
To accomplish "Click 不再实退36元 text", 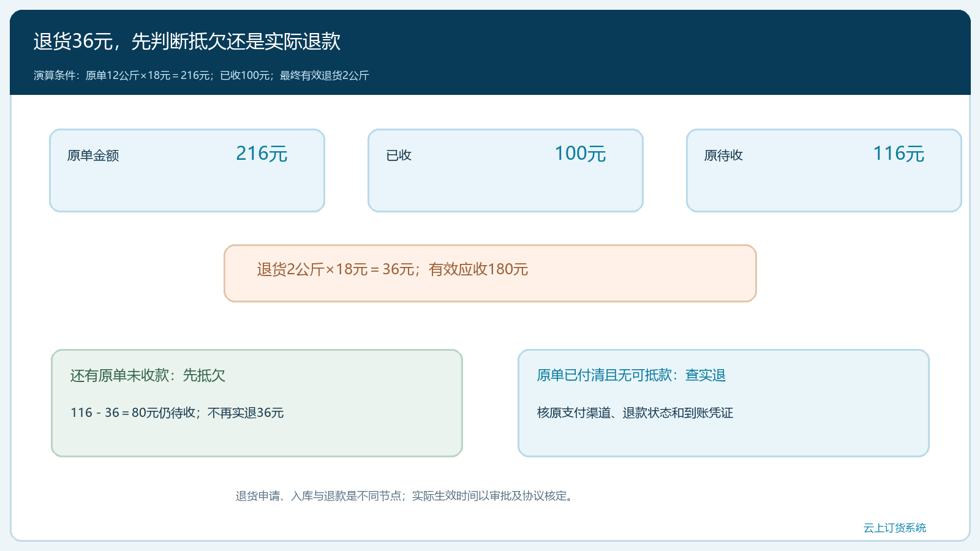I will click(246, 413).
